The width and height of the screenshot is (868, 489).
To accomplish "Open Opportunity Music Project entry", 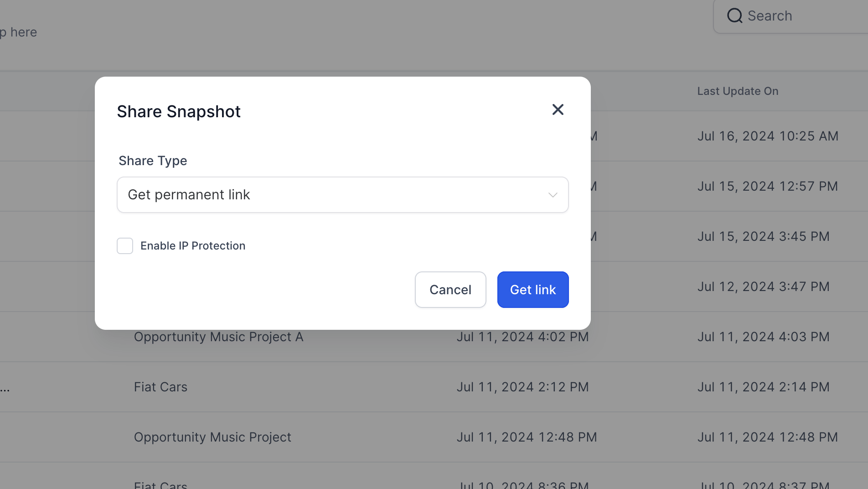I will click(x=212, y=437).
